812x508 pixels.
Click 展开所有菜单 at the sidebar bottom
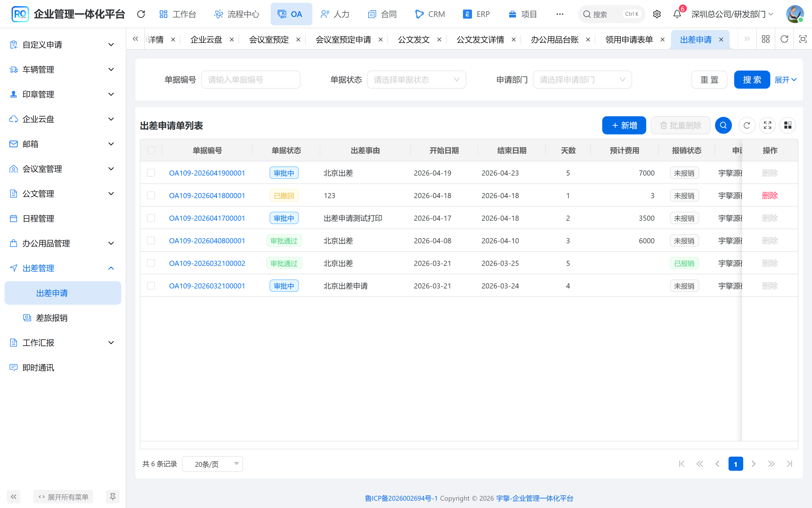point(63,497)
